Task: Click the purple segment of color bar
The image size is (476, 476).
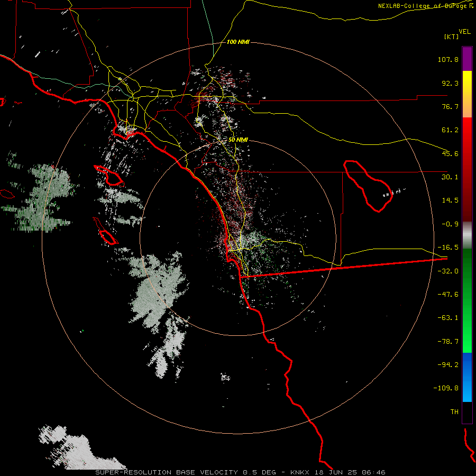Action: [x=467, y=59]
